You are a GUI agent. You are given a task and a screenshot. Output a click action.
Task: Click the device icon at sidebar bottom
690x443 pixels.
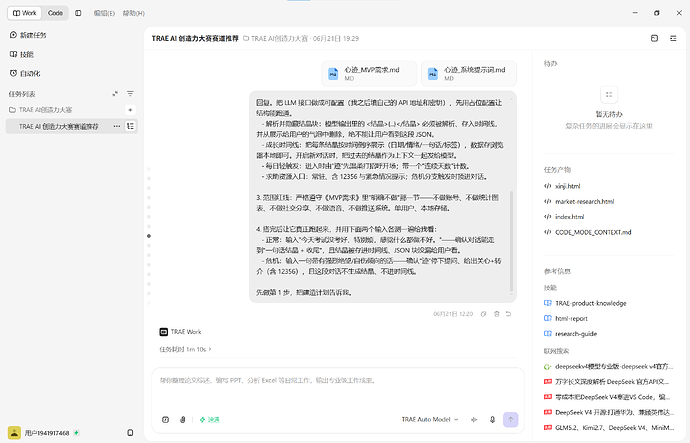click(x=130, y=433)
